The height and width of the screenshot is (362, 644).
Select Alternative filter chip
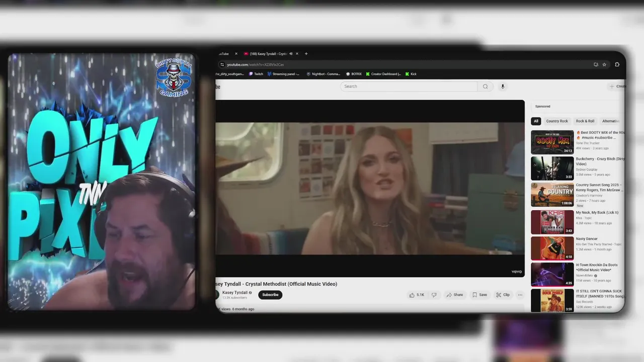coord(611,121)
